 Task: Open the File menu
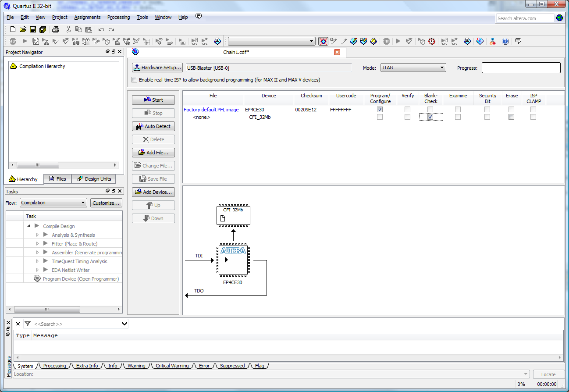(x=10, y=17)
